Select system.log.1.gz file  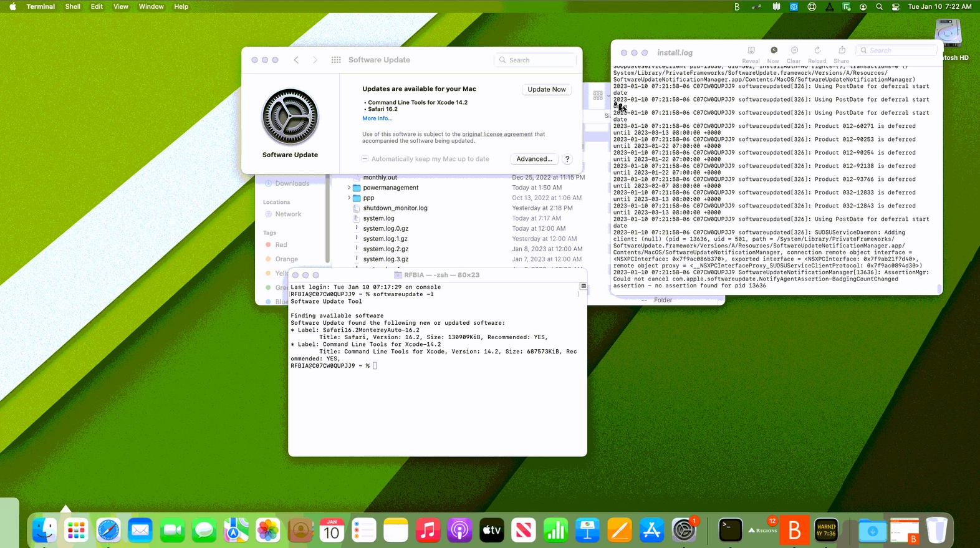click(x=386, y=239)
